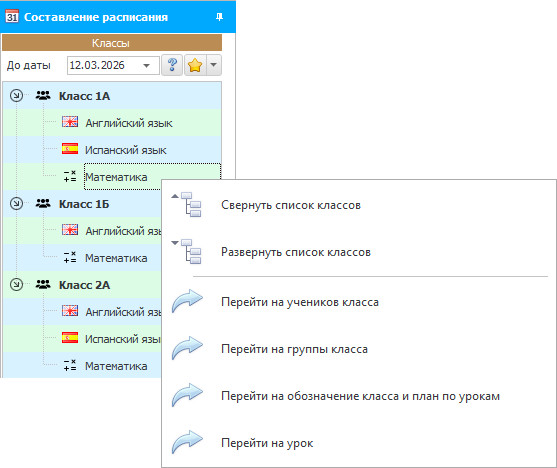This screenshot has height=468, width=557.
Task: Select Английский язык under Класс 1А
Action: click(129, 123)
